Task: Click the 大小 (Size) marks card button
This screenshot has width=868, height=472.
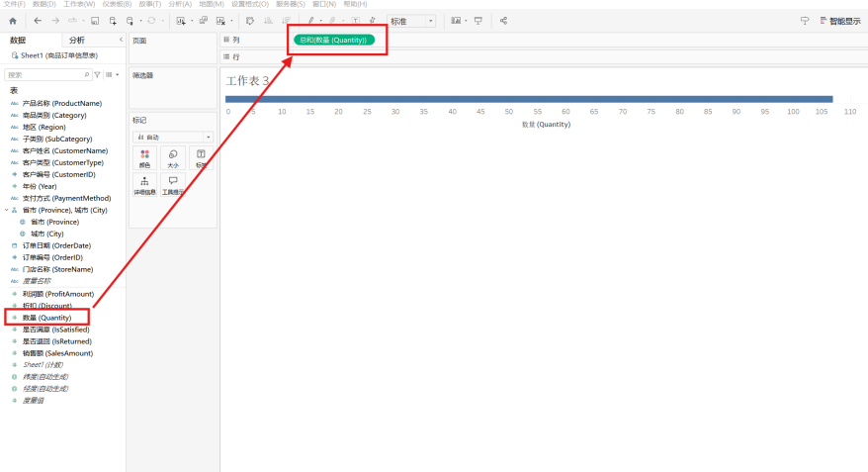Action: (x=173, y=158)
